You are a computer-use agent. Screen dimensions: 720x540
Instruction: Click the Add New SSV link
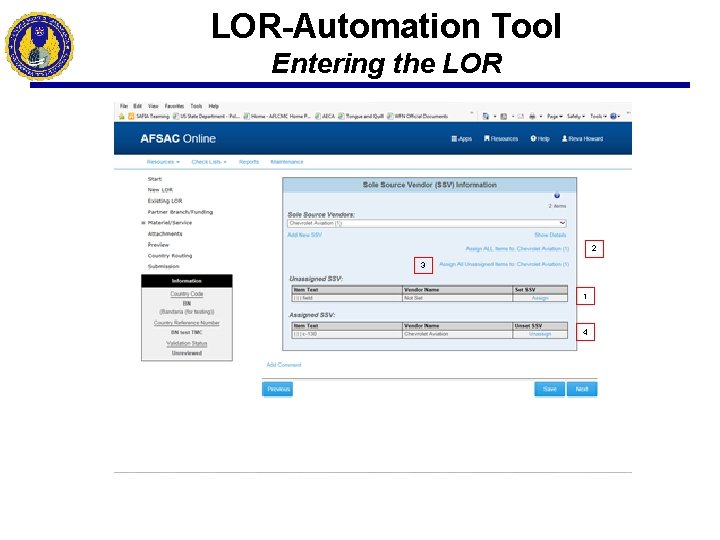tap(304, 235)
